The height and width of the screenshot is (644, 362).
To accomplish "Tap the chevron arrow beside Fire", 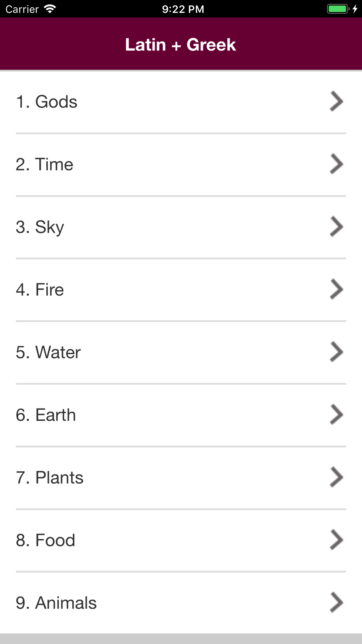I will (x=336, y=289).
